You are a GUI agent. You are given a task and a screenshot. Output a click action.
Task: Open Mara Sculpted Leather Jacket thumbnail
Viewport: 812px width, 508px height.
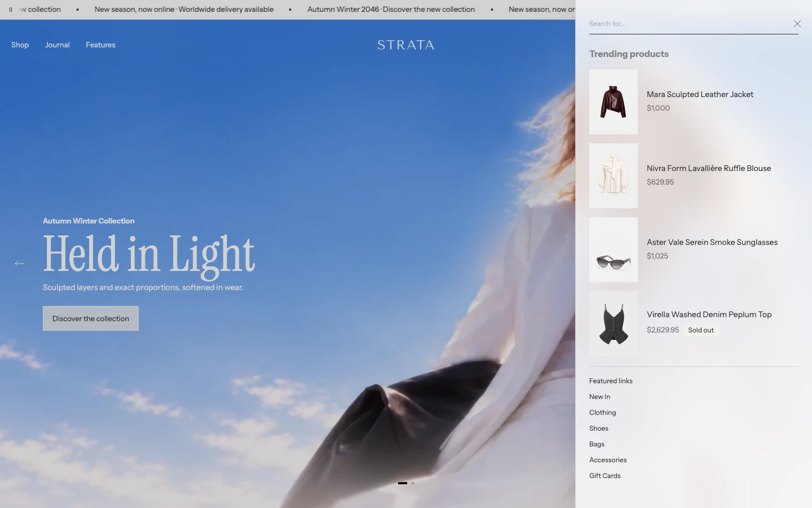point(614,102)
